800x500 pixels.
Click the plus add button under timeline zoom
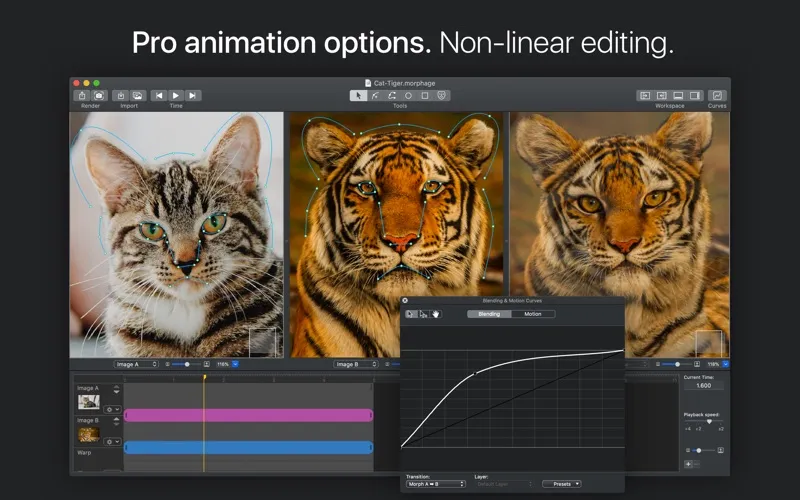[x=688, y=464]
